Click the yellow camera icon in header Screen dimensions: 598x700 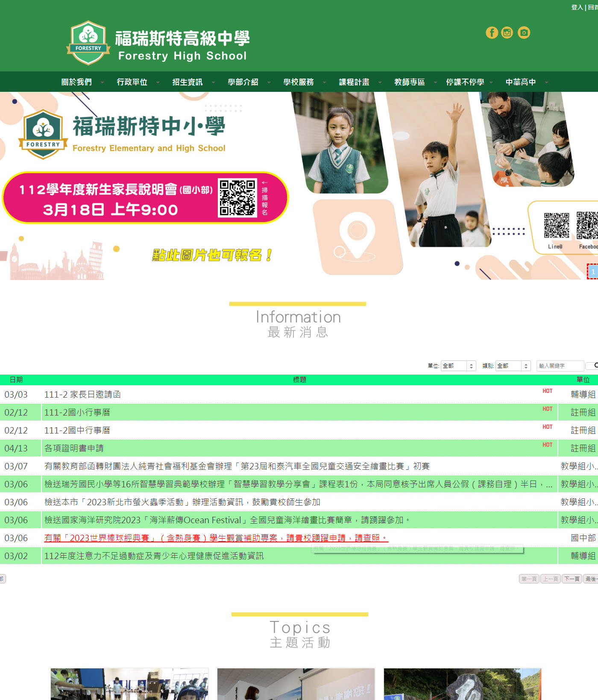click(x=524, y=33)
